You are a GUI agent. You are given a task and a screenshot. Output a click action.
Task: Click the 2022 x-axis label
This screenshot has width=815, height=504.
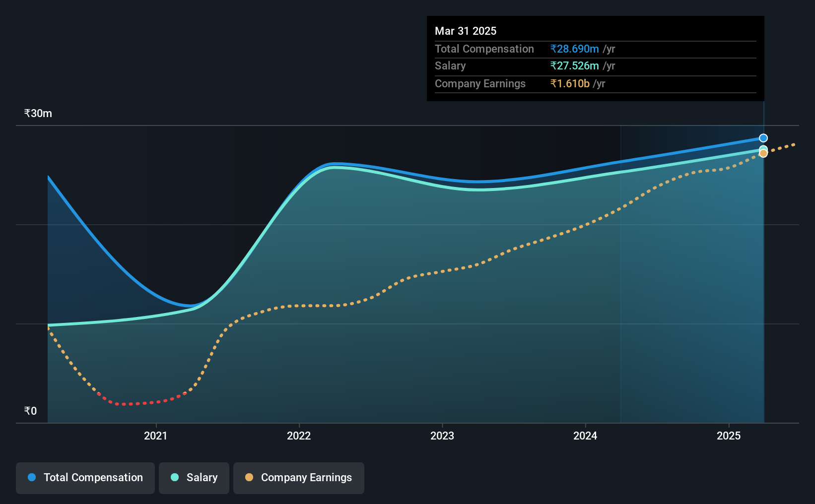coord(299,436)
